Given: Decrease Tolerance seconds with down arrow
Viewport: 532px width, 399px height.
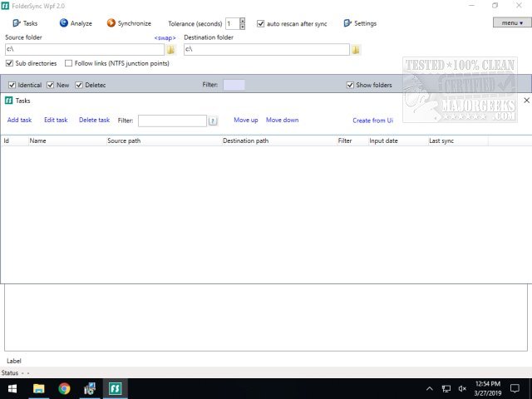Looking at the screenshot, I should (242, 27).
